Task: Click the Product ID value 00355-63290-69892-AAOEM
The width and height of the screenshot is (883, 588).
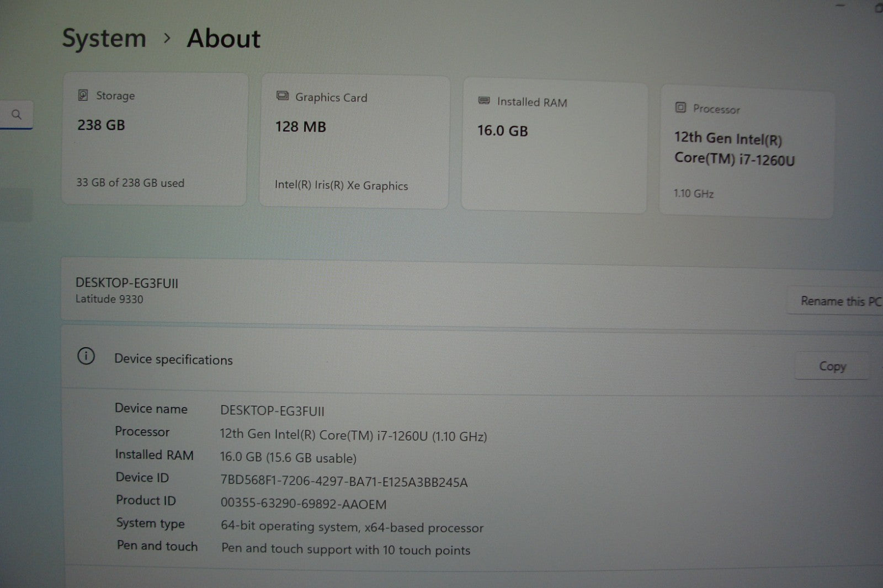Action: point(303,504)
